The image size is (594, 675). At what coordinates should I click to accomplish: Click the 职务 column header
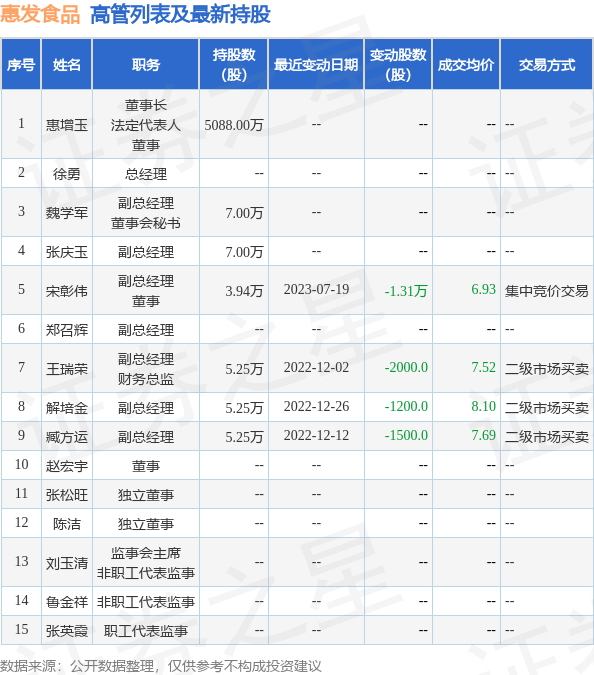click(x=146, y=65)
